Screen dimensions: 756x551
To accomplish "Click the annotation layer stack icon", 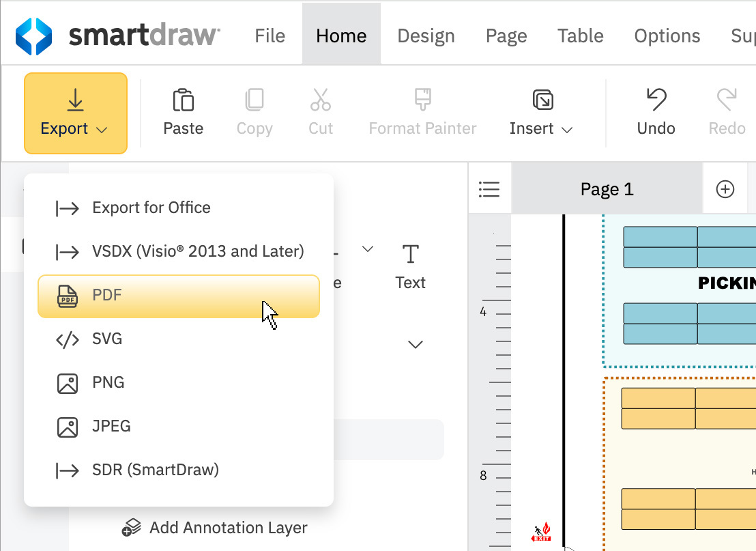I will 131,527.
